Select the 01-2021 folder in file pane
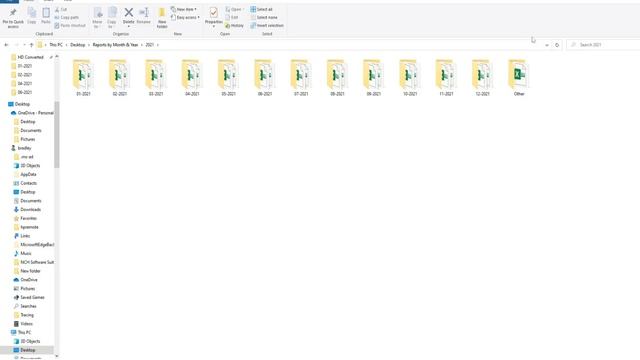 point(83,78)
